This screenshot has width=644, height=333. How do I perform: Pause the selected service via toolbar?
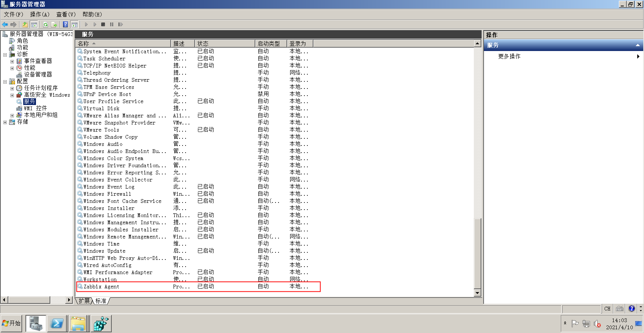point(112,24)
